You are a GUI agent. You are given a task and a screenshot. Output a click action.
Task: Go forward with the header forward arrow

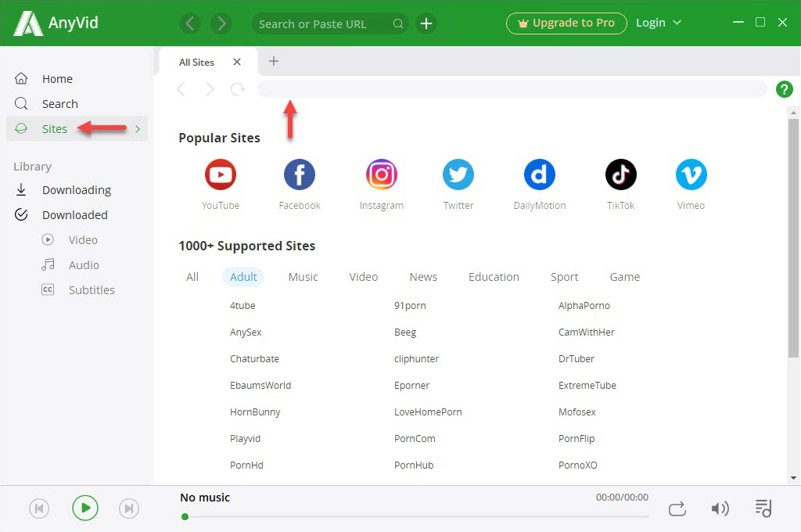click(x=221, y=23)
